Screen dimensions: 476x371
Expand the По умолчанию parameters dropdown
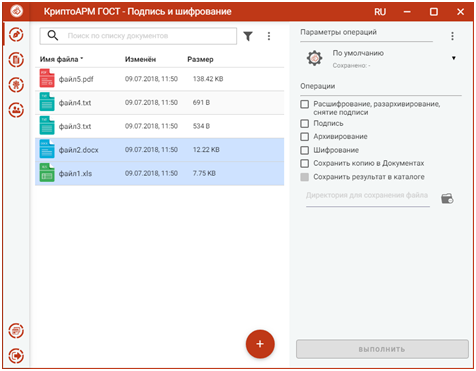pyautogui.click(x=453, y=58)
